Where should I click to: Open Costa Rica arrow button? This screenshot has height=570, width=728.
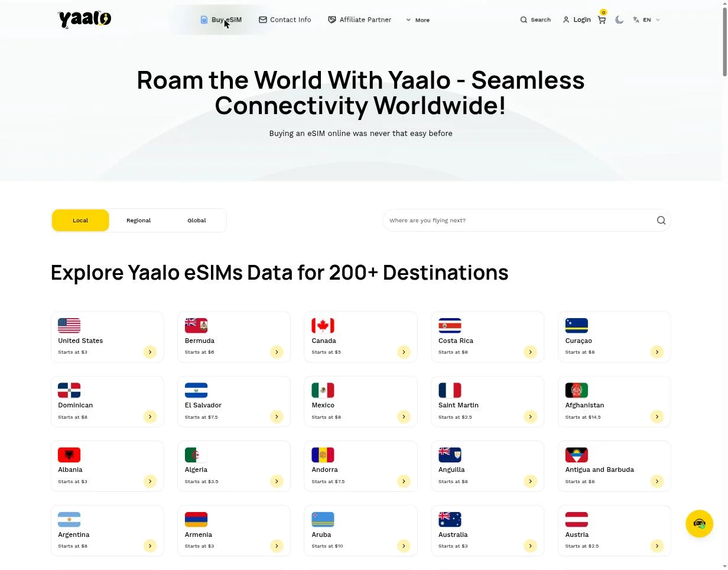point(530,352)
